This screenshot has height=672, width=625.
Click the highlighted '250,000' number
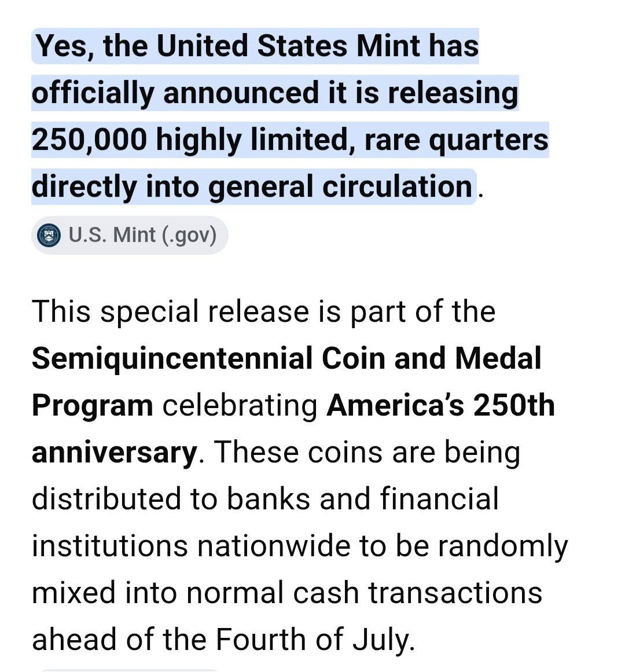tap(89, 139)
